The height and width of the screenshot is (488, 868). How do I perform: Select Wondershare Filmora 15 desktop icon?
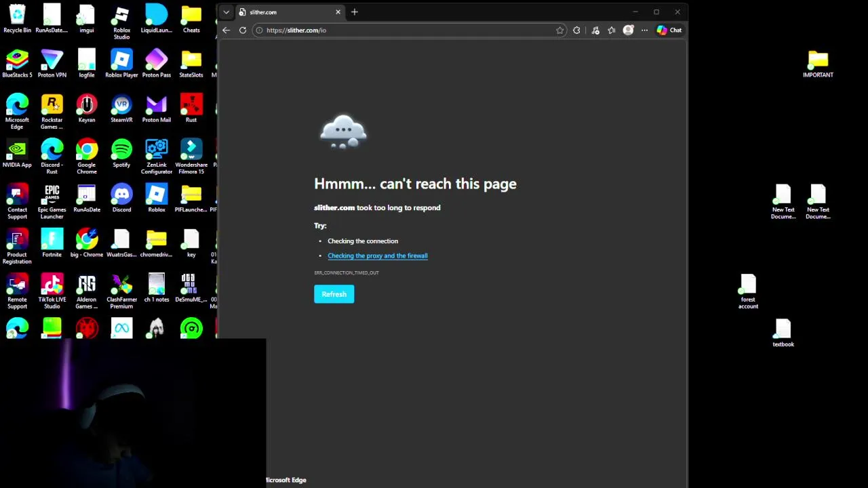(191, 157)
